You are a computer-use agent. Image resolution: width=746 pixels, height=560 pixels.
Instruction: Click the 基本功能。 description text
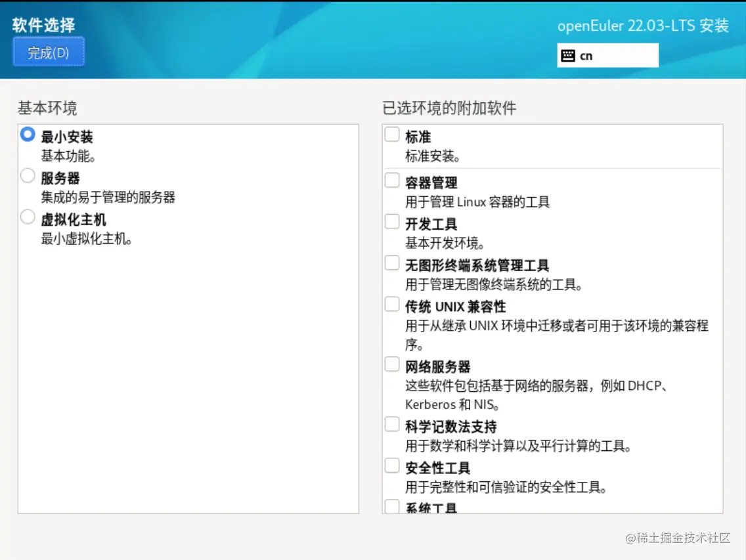[68, 156]
